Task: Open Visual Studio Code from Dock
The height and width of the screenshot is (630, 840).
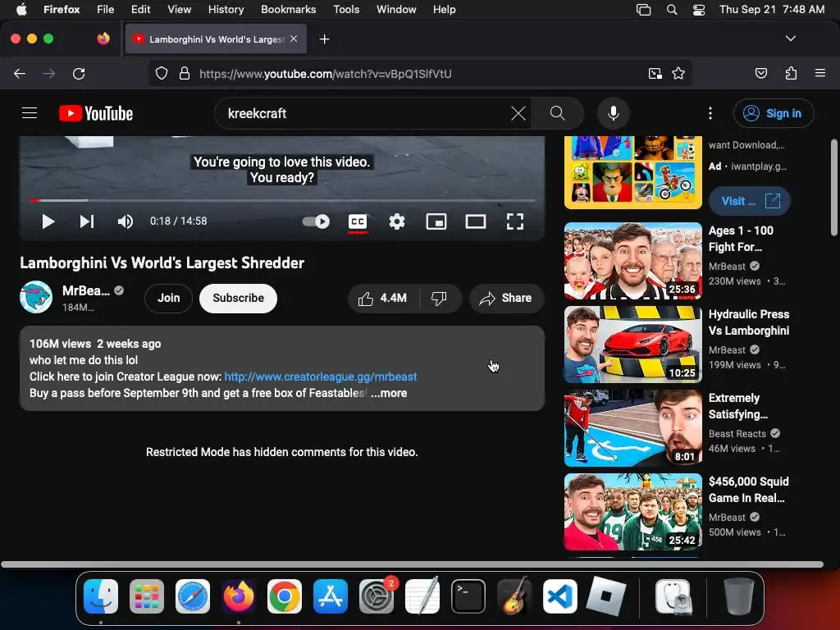Action: [x=559, y=596]
